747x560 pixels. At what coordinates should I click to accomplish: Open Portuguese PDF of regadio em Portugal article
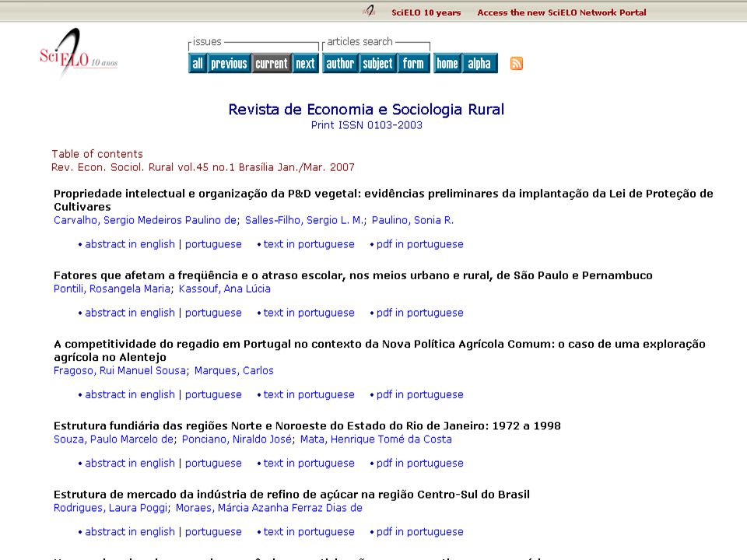point(419,394)
